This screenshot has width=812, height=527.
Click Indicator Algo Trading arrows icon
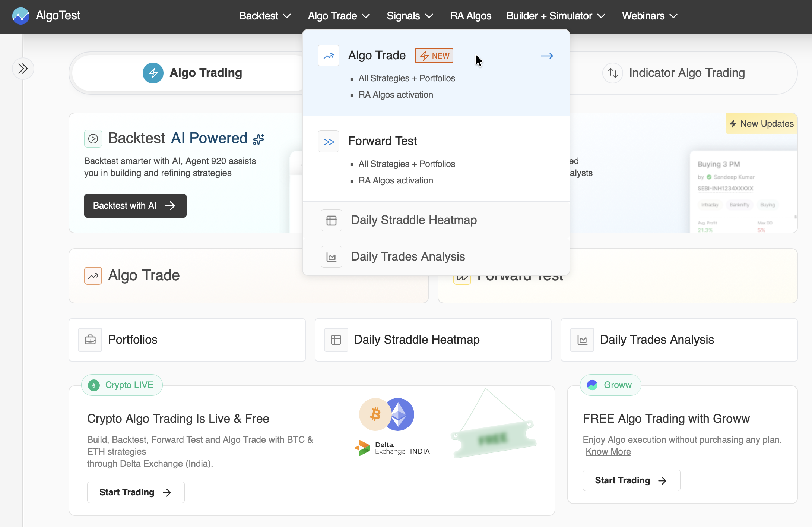click(613, 73)
